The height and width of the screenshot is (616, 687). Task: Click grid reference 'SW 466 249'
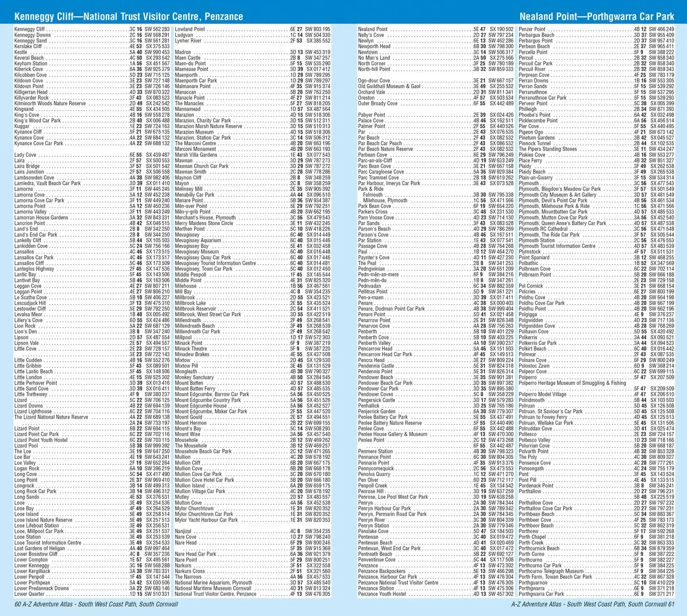[662, 29]
